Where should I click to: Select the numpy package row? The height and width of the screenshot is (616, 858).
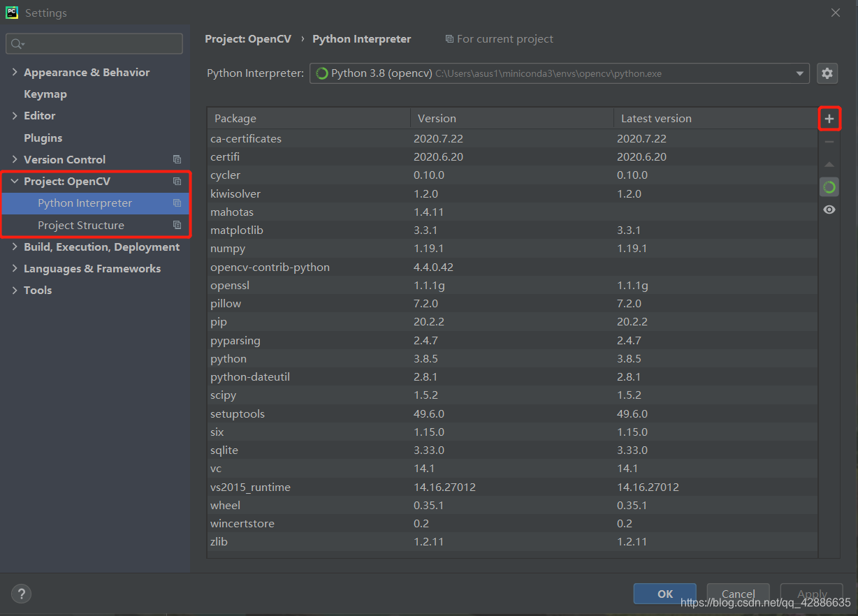pyautogui.click(x=512, y=249)
